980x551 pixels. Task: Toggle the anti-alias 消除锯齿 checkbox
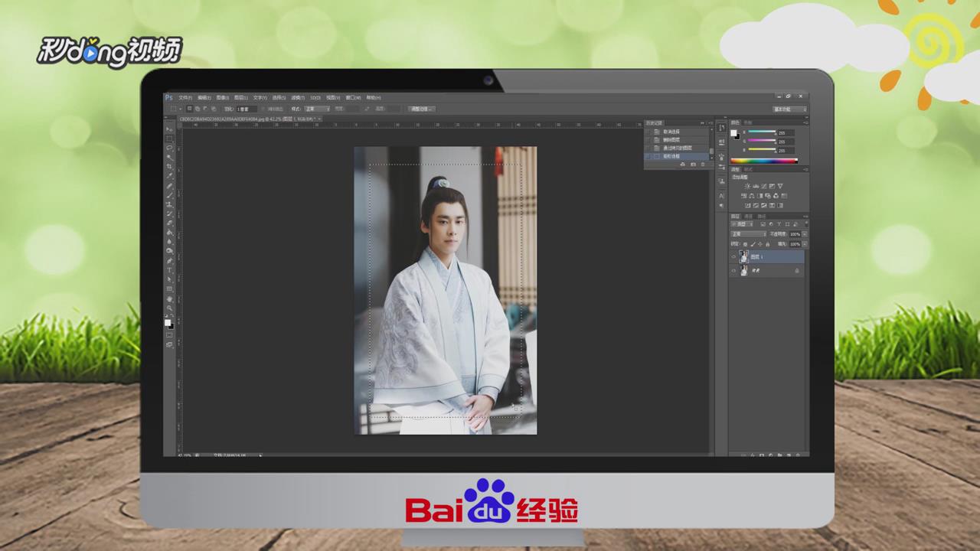[x=263, y=109]
